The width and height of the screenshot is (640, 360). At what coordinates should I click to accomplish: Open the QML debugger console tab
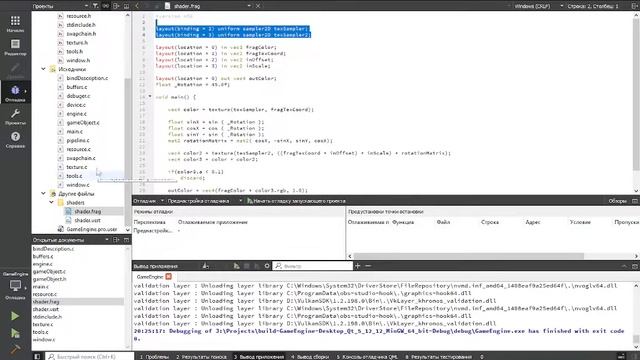[367, 356]
